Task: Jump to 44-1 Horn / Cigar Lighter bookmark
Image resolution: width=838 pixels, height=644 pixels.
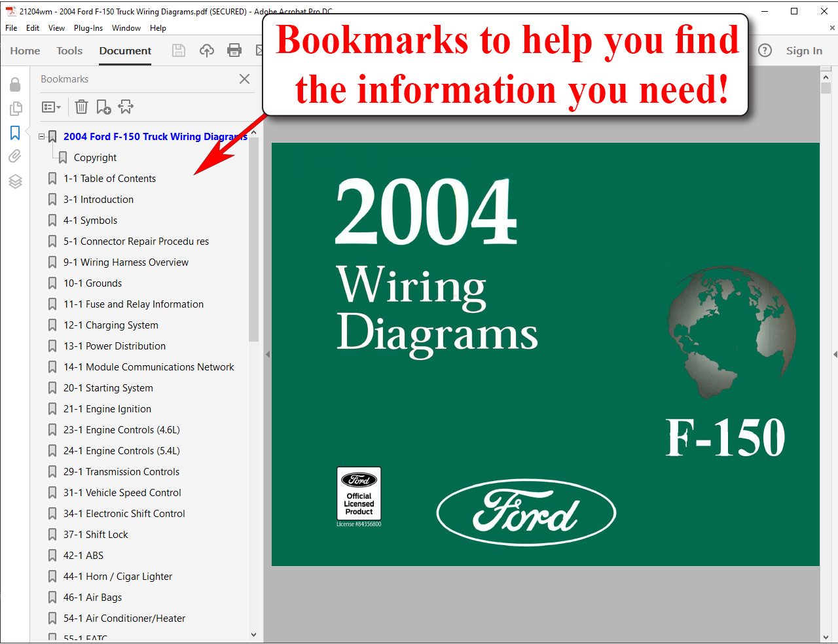Action: (x=118, y=577)
